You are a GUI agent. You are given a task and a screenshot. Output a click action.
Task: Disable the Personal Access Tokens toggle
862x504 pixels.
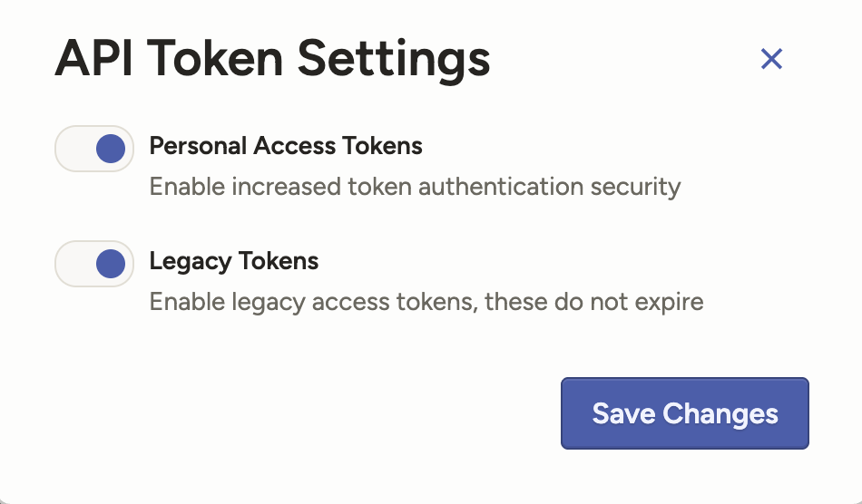[94, 149]
